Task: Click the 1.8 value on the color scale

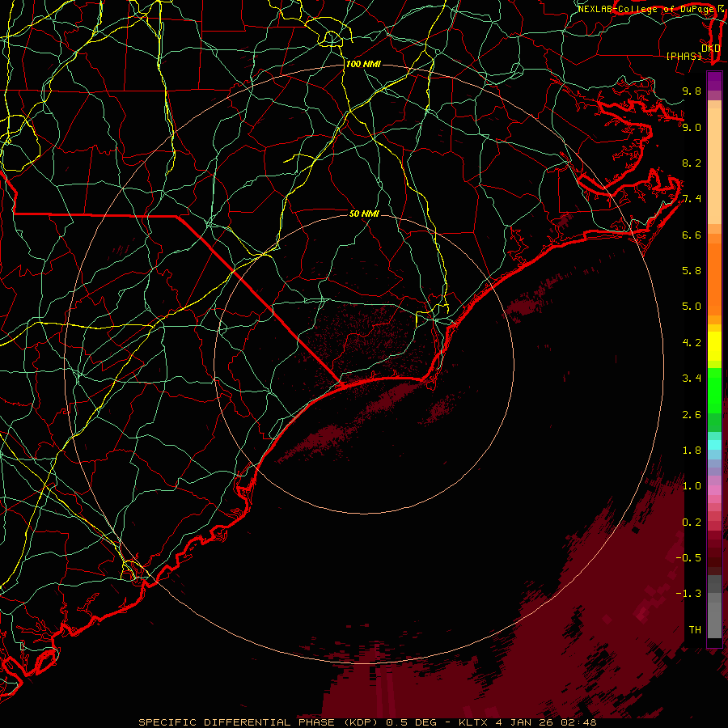Action: pos(692,451)
